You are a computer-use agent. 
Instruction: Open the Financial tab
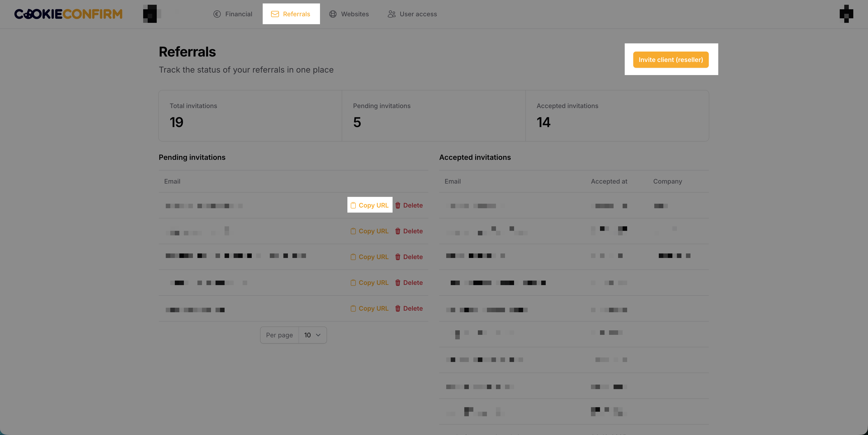233,14
